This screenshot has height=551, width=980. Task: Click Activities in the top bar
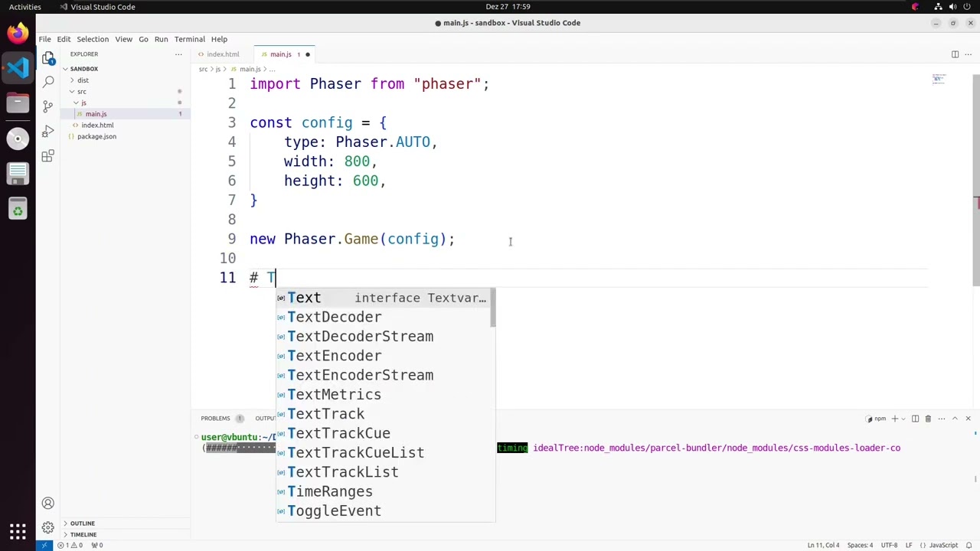[x=25, y=7]
